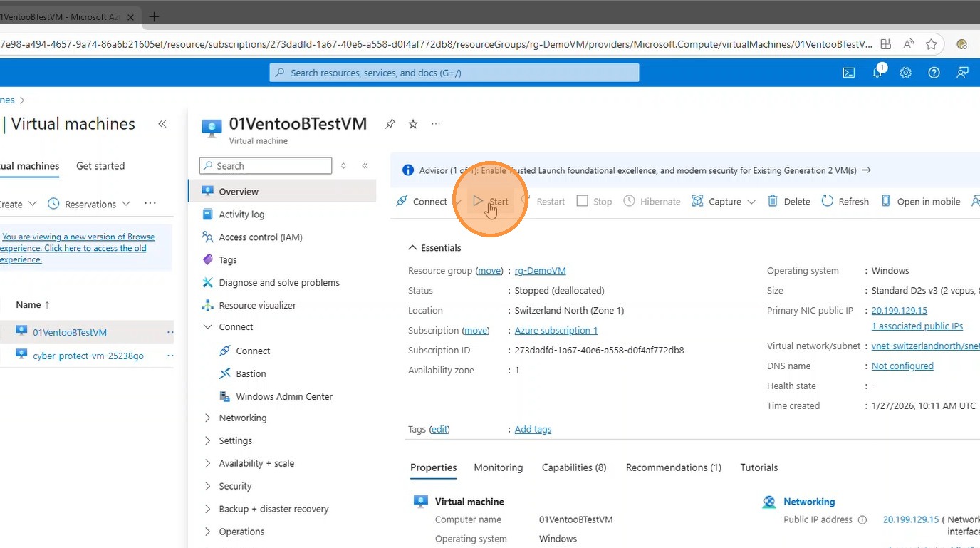Open cyber-protect-vm-25238go in the VM list
Viewport: 980px width, 548px height.
coord(88,356)
